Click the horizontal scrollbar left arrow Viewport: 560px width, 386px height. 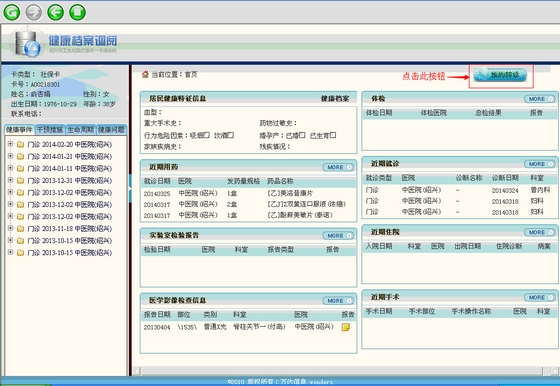[x=136, y=371]
